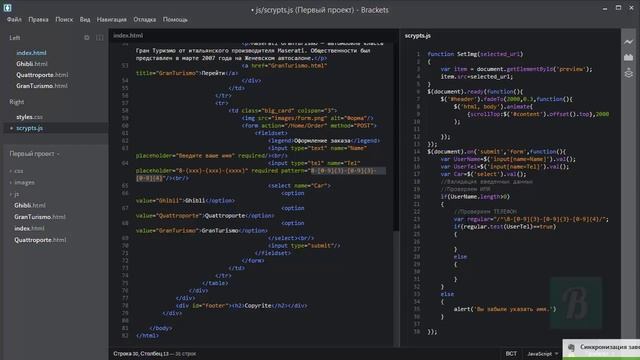640x360 pixels.
Task: Maximize the Brackets window
Action: point(618,8)
